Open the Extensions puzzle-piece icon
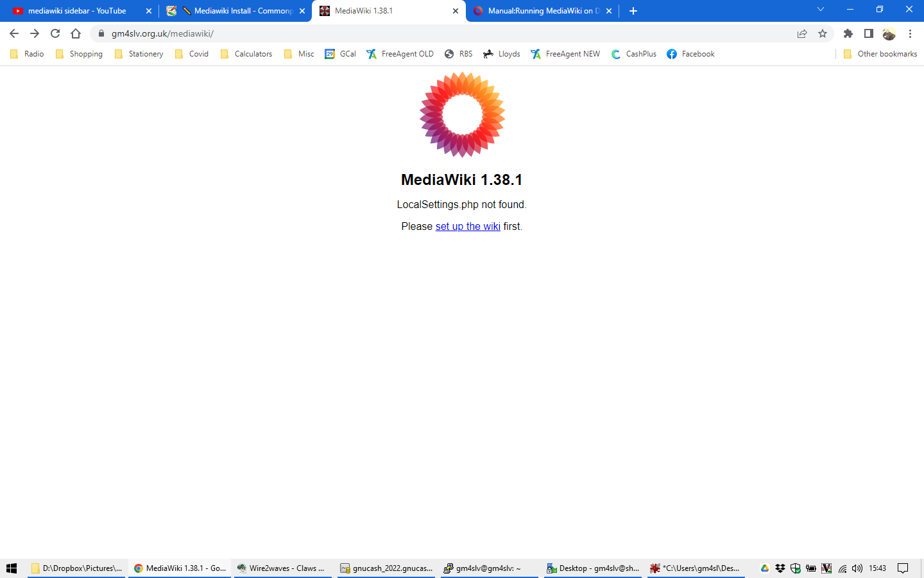 point(848,33)
